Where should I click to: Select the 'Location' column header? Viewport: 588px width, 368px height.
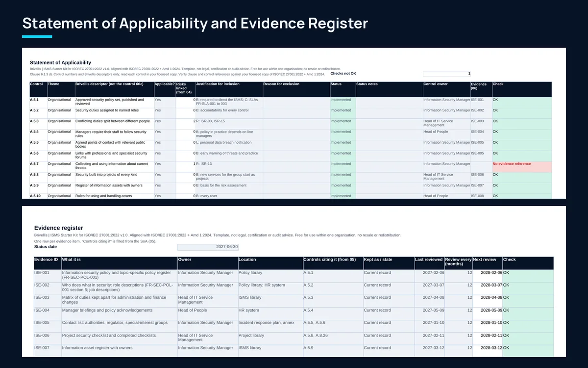coord(270,263)
